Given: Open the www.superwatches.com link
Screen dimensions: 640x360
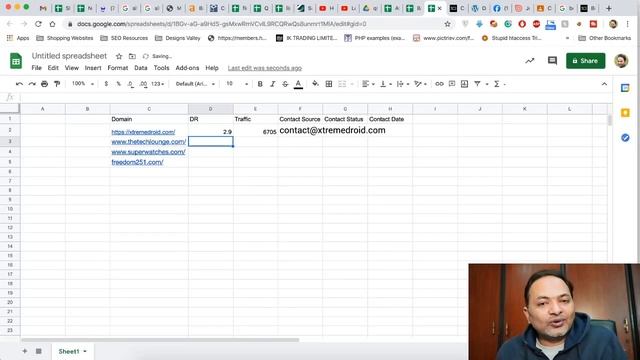Looking at the screenshot, I should (x=148, y=152).
